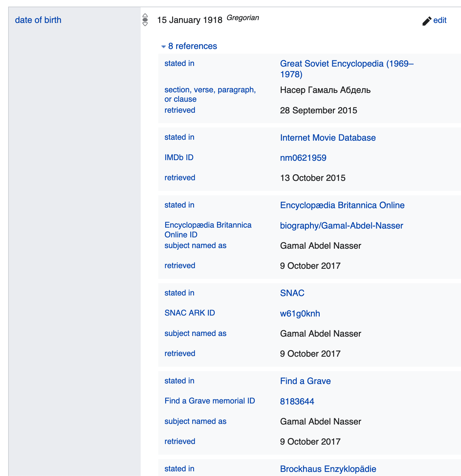461x476 pixels.
Task: Open biography/Gamal-Abdel-Nasser link
Action: coord(341,225)
